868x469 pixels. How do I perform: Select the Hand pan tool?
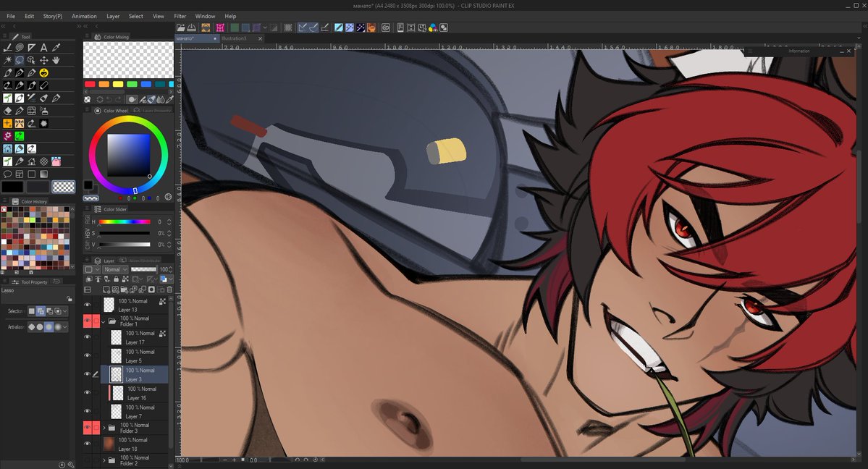pyautogui.click(x=56, y=60)
